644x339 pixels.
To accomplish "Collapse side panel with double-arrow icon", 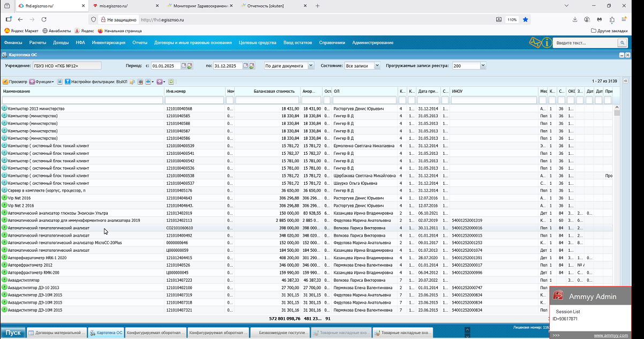I will [625, 81].
